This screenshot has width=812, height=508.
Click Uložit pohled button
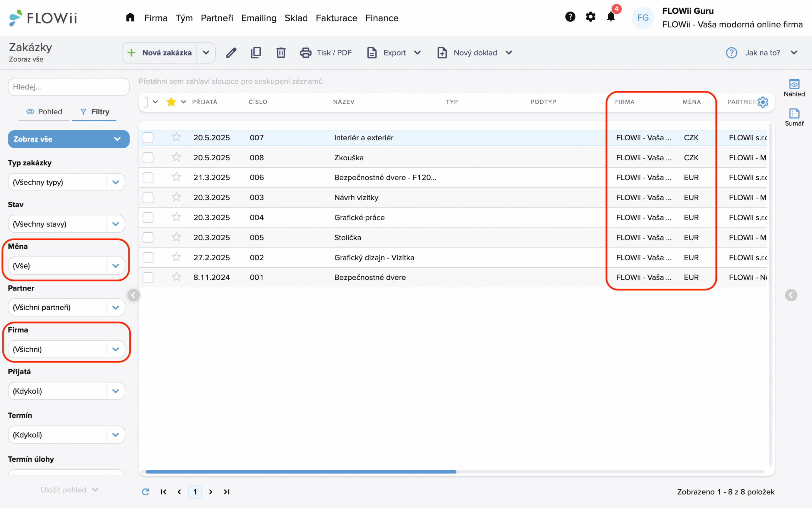tap(69, 490)
